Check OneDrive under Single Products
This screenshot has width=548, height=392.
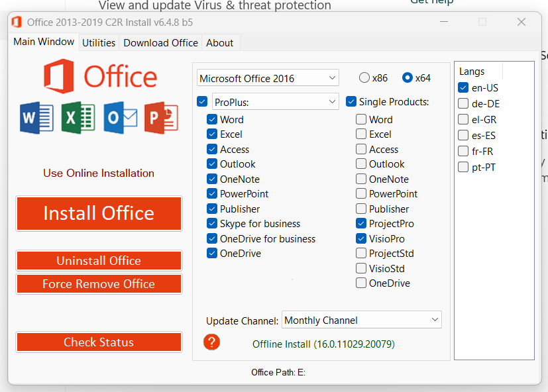click(361, 283)
